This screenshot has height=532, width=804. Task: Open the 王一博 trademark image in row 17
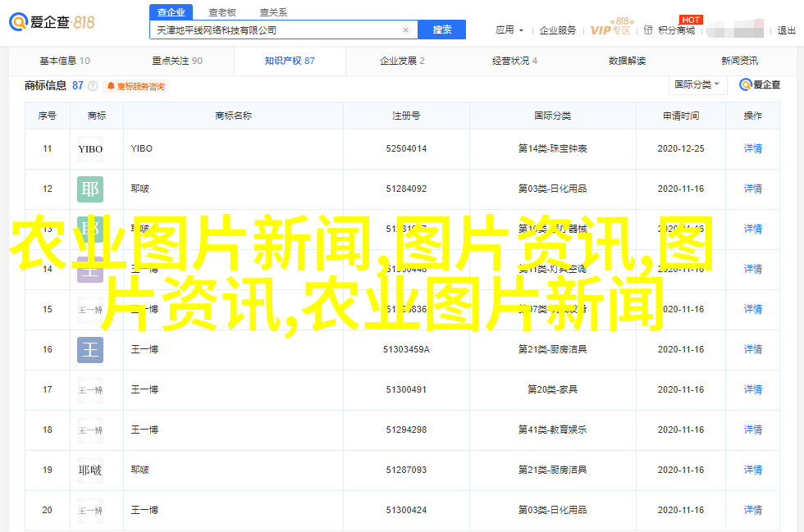[x=90, y=390]
